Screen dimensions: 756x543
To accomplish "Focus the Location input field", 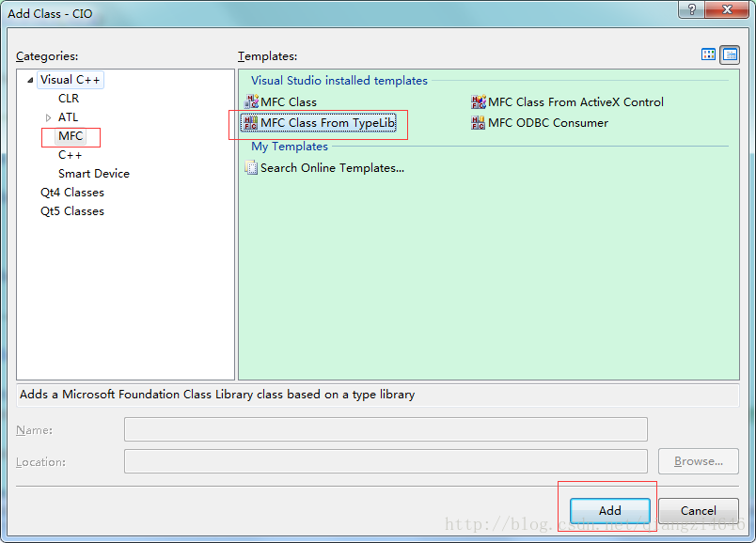I will (386, 461).
